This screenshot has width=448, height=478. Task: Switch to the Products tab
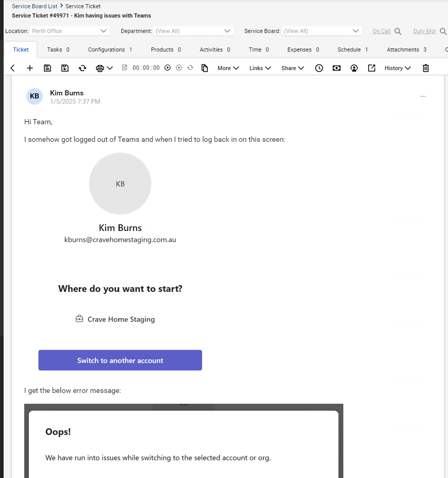pyautogui.click(x=166, y=50)
